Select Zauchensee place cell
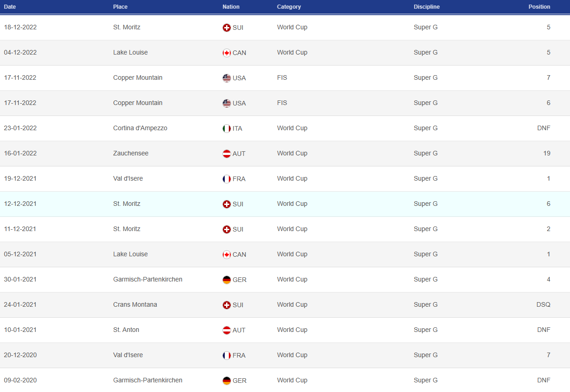Screen dimensions: 570x392 [x=131, y=153]
